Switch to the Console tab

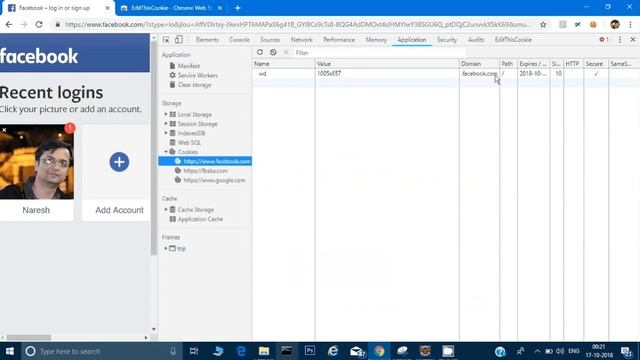239,40
